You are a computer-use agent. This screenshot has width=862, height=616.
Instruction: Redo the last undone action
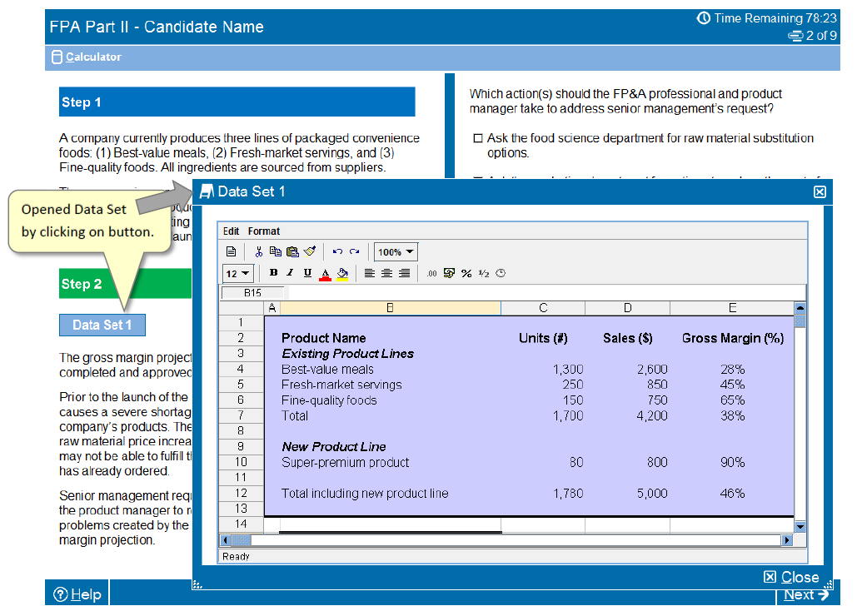pyautogui.click(x=354, y=251)
